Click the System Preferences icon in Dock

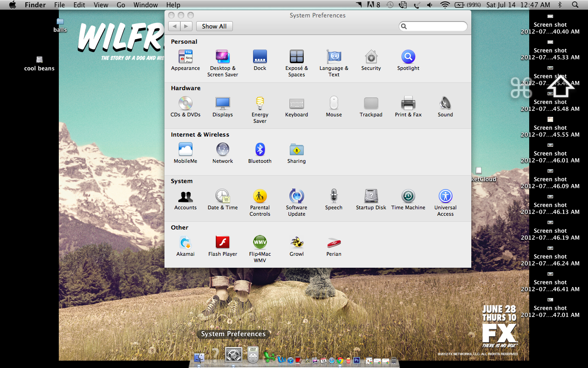[233, 356]
